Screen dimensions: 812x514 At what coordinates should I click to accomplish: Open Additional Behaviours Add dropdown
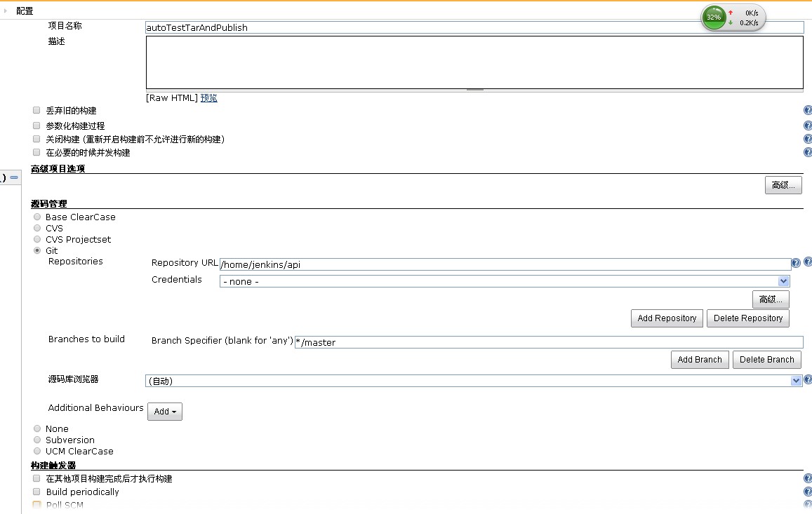coord(165,412)
